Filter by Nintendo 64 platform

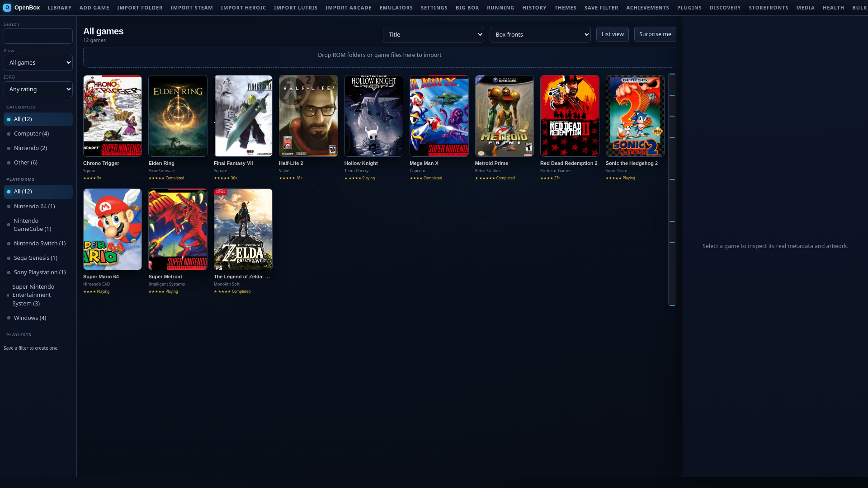click(x=38, y=206)
